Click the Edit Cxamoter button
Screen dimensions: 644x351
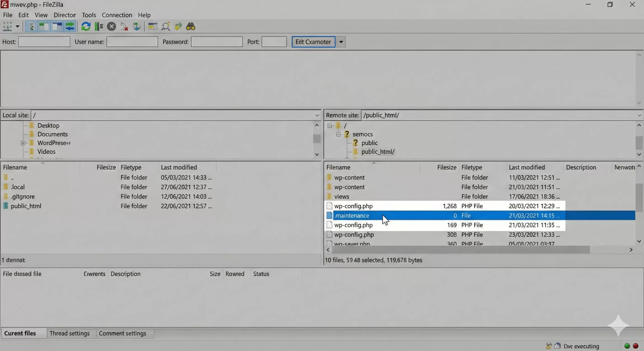(313, 42)
